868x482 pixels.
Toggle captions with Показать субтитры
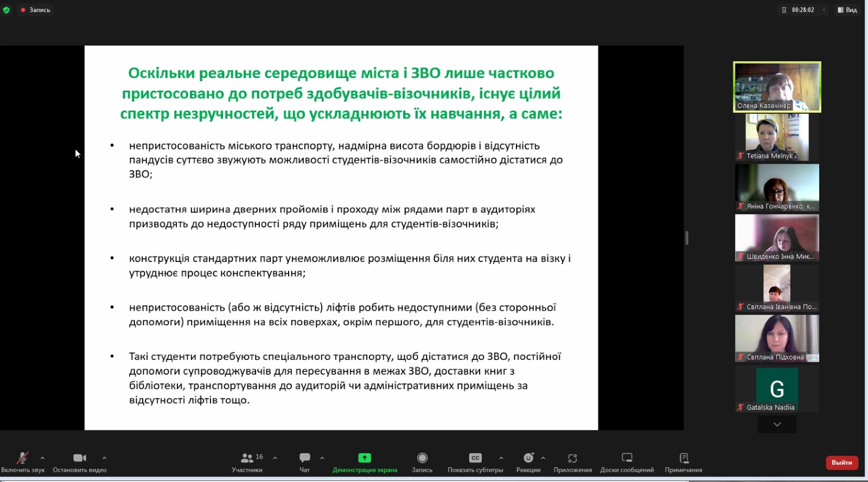click(x=475, y=458)
